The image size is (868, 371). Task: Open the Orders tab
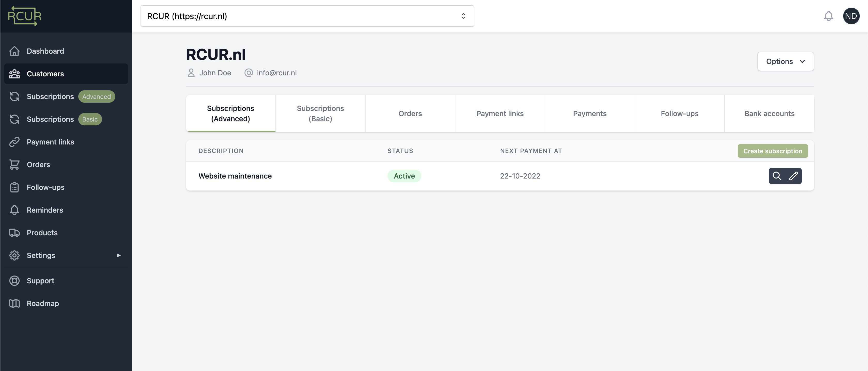click(410, 114)
